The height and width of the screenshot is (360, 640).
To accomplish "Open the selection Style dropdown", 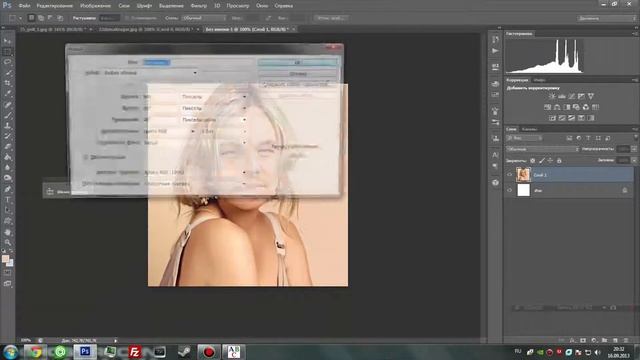I will (204, 18).
